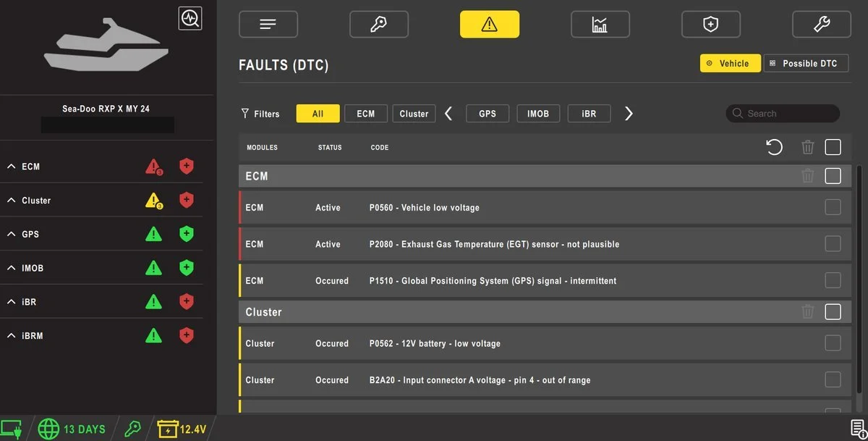Delete Cluster group faults trash icon
The height and width of the screenshot is (441, 868).
pos(808,311)
